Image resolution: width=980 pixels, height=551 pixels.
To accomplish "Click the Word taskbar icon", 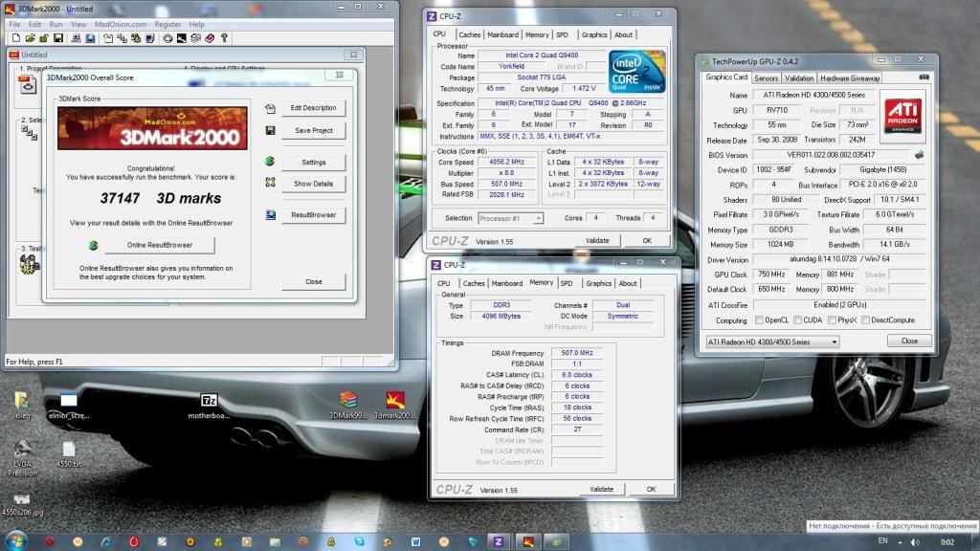I will (415, 541).
